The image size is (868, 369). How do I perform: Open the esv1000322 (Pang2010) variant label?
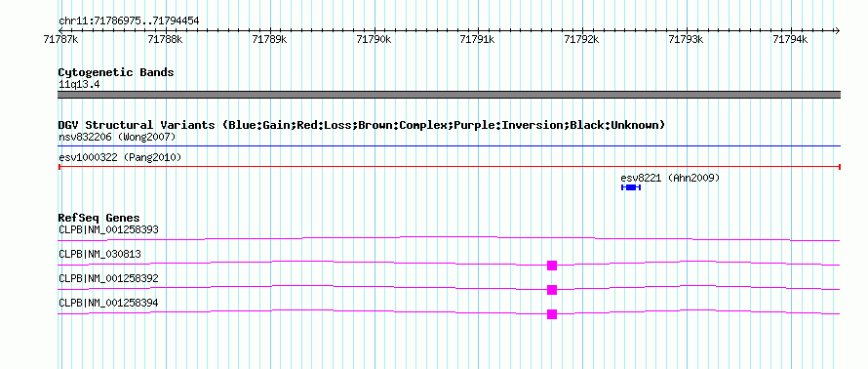pyautogui.click(x=120, y=157)
